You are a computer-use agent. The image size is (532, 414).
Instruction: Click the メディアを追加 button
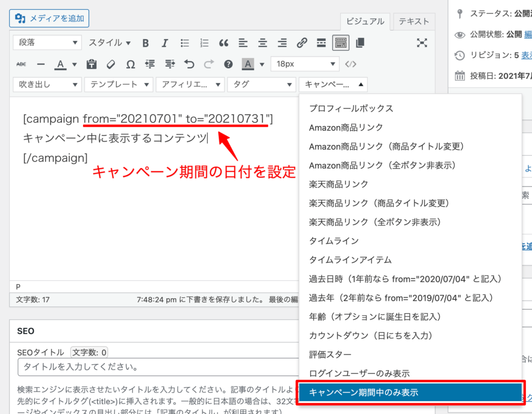click(x=49, y=18)
